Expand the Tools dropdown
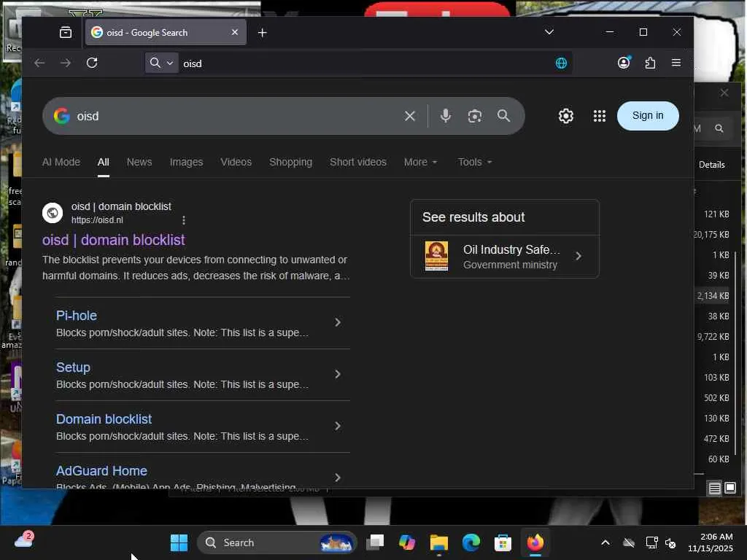The width and height of the screenshot is (747, 560). click(474, 162)
